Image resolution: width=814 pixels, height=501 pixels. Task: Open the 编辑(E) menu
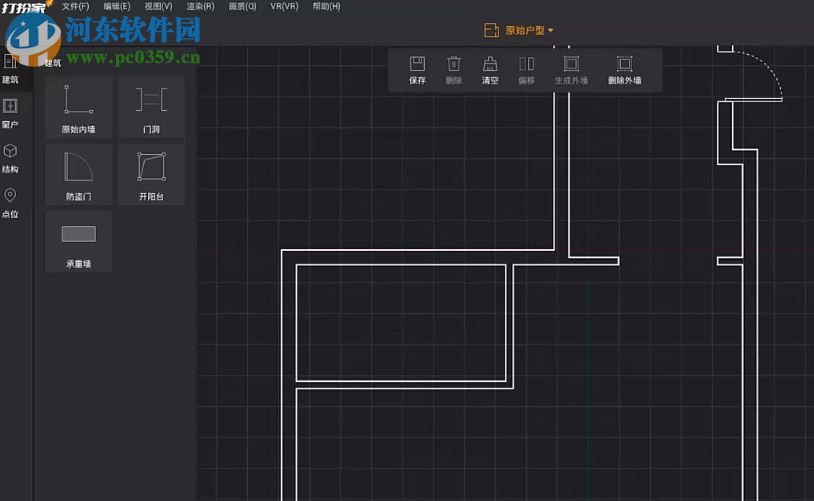117,6
